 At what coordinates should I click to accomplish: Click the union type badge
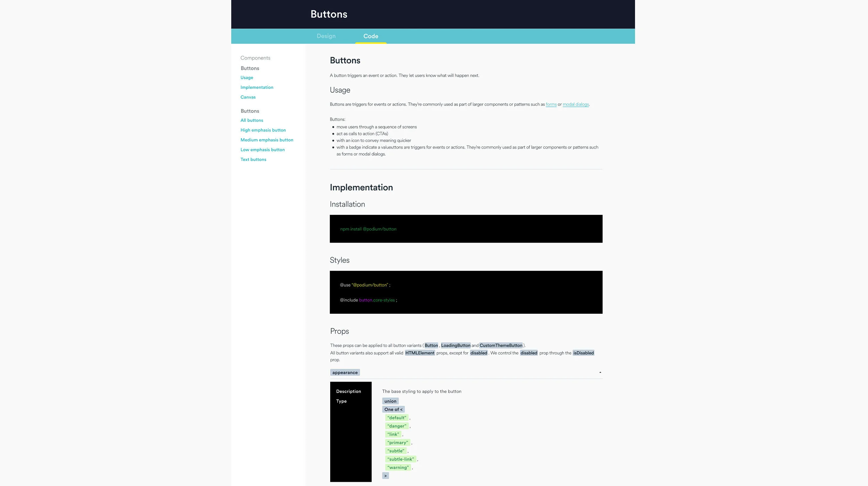pos(390,401)
